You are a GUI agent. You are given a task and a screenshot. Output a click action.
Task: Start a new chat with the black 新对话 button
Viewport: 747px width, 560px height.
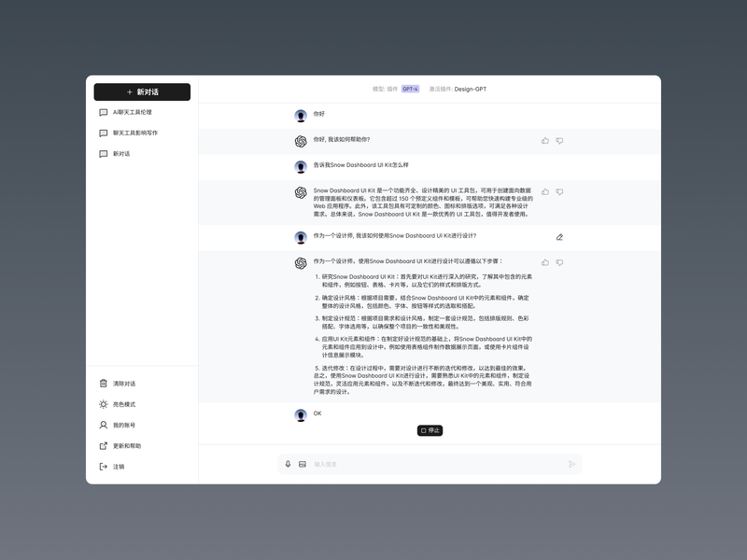point(142,91)
